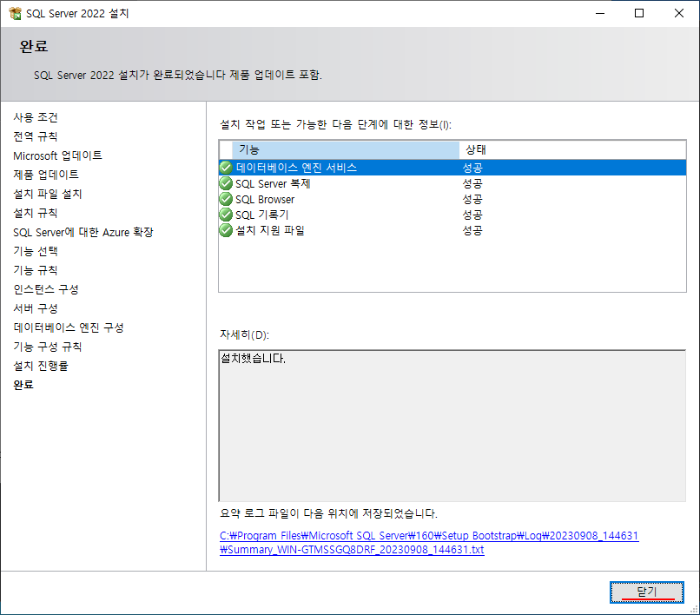Click green check icon beside SQL Browser

[226, 199]
